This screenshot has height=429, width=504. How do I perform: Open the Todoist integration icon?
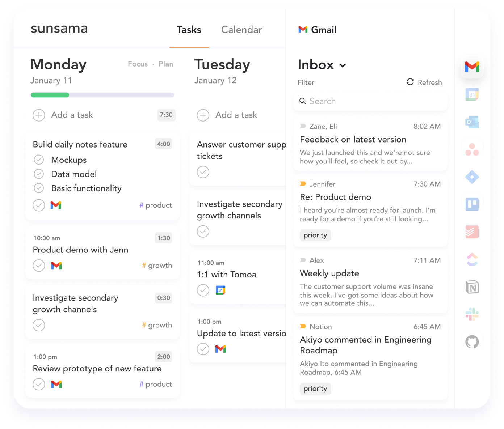click(x=472, y=232)
